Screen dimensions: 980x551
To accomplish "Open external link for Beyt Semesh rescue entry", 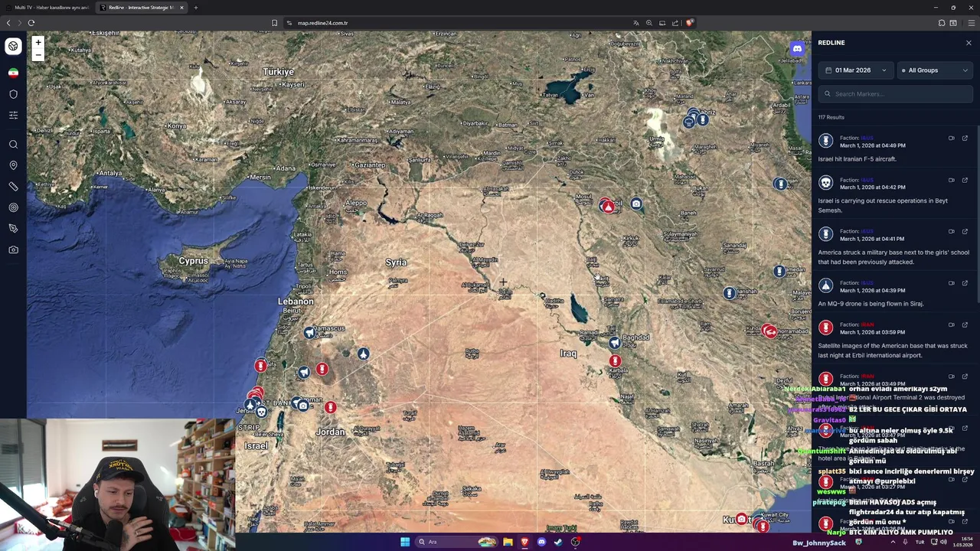I will [x=965, y=180].
